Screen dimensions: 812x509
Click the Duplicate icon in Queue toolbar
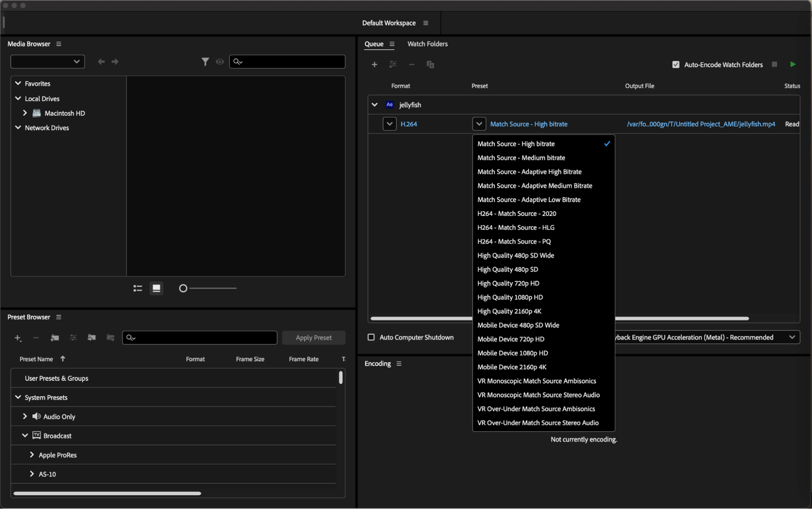(x=430, y=65)
